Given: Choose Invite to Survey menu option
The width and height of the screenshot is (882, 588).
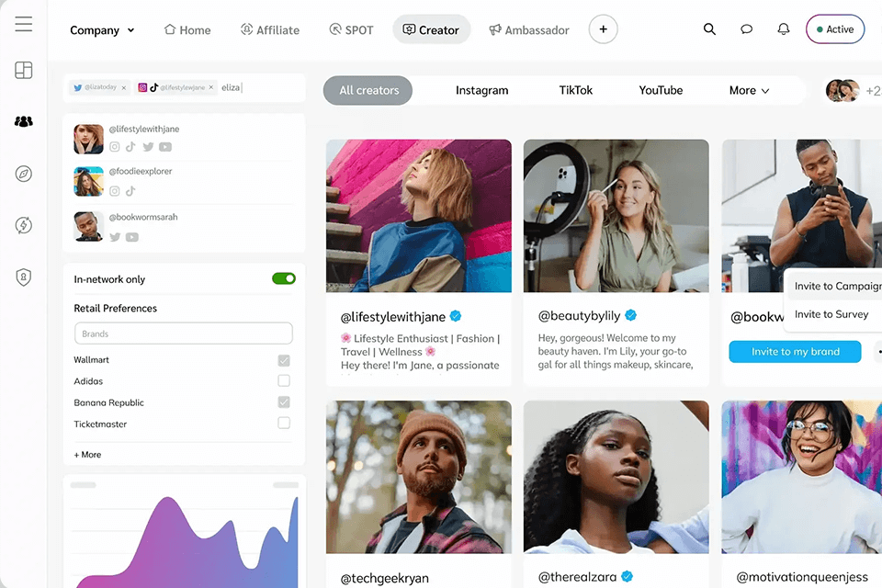Looking at the screenshot, I should click(831, 314).
